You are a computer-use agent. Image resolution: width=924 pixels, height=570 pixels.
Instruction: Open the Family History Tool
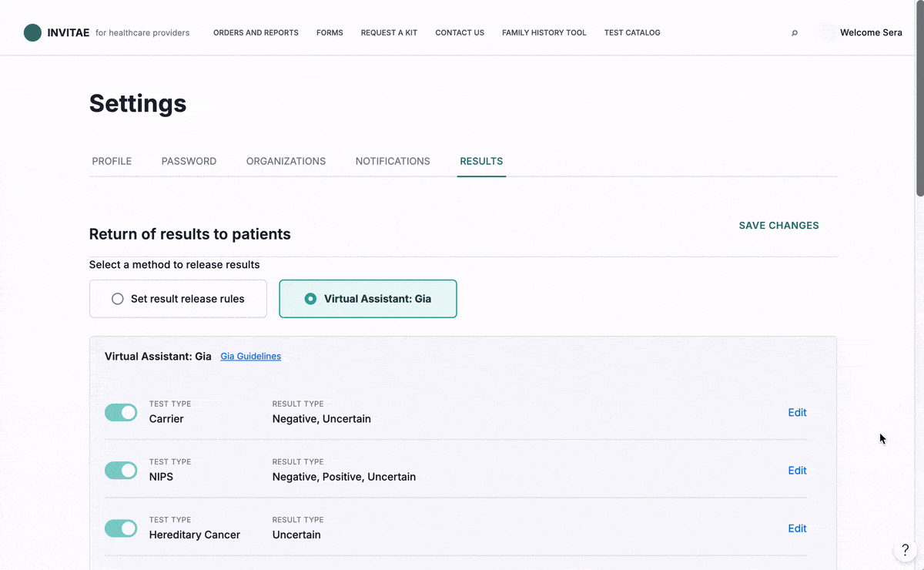pos(544,33)
